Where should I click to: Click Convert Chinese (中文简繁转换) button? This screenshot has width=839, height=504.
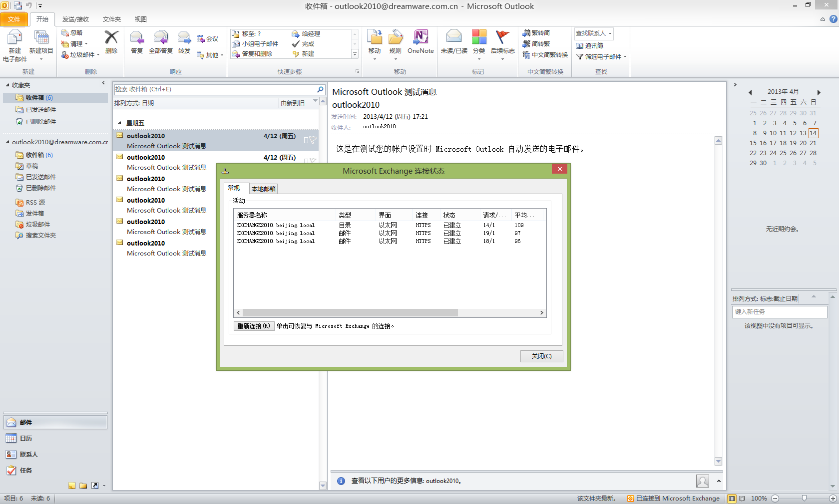click(545, 55)
